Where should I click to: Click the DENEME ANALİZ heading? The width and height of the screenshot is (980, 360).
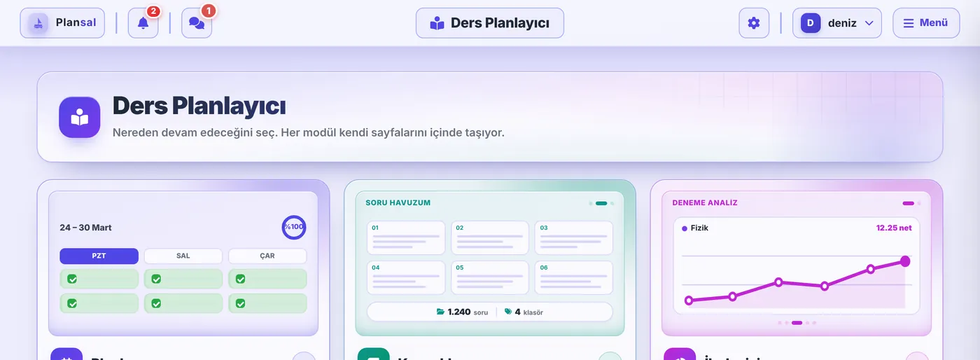coord(705,203)
